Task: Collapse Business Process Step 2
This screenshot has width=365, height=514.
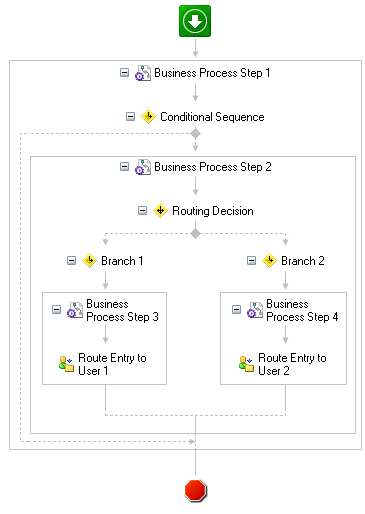Action: click(124, 167)
